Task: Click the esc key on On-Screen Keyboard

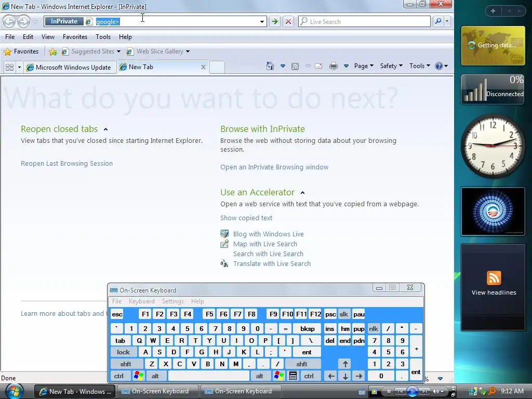Action: click(117, 314)
